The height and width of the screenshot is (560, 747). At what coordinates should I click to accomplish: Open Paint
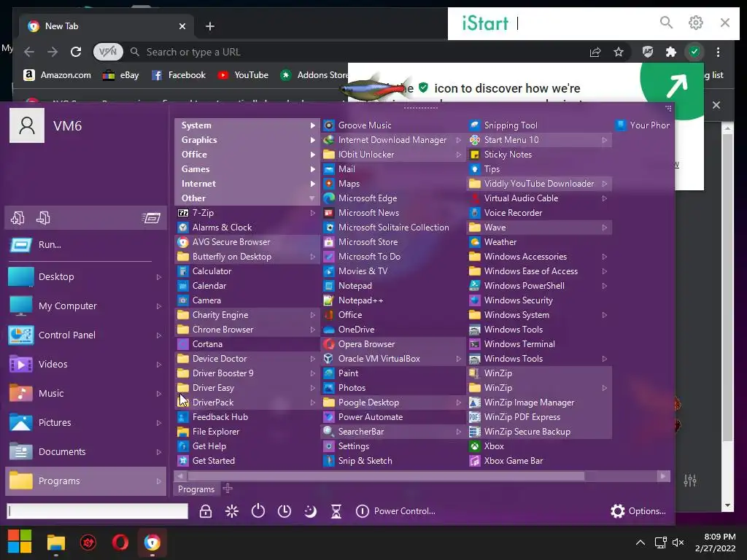393,373
